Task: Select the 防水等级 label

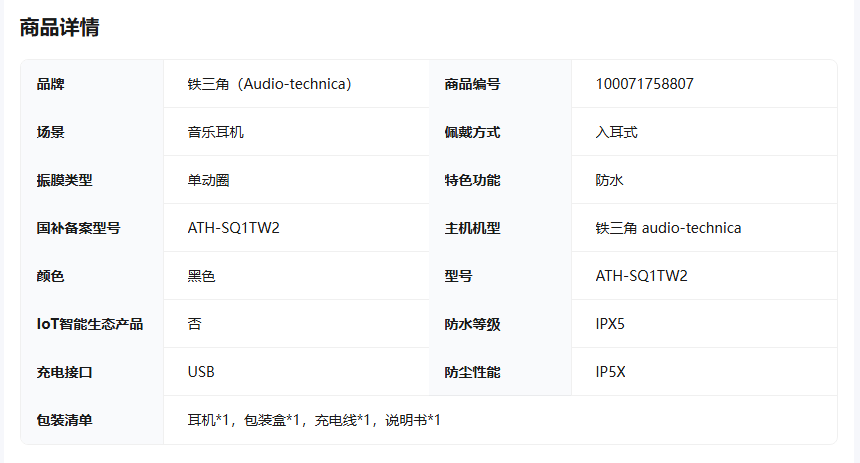Action: pos(472,324)
